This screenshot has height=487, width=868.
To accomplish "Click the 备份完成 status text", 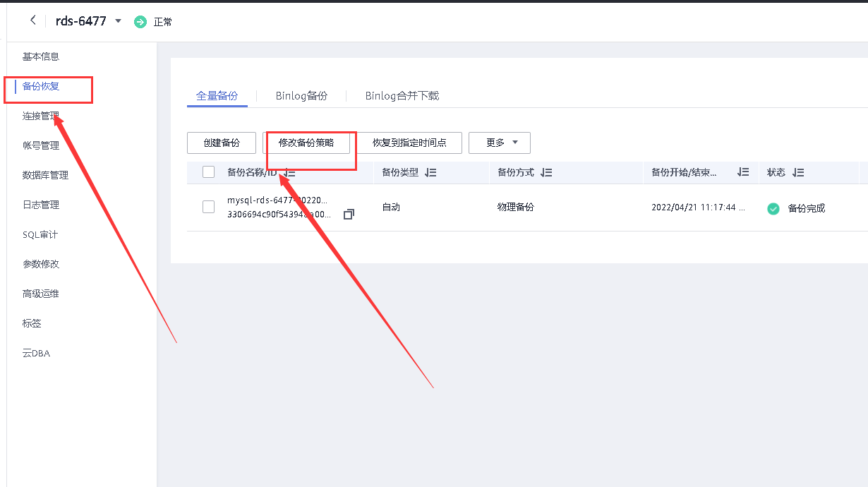I will [x=807, y=208].
